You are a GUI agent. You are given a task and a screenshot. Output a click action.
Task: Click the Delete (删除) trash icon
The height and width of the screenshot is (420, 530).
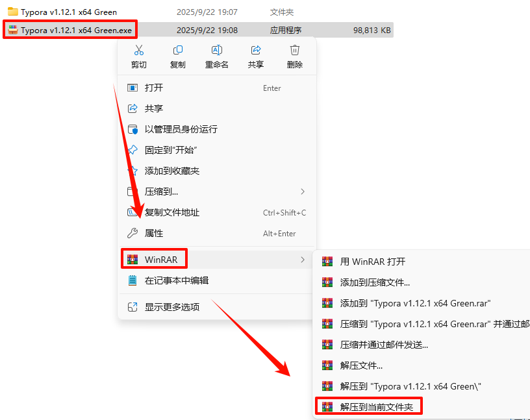[295, 50]
